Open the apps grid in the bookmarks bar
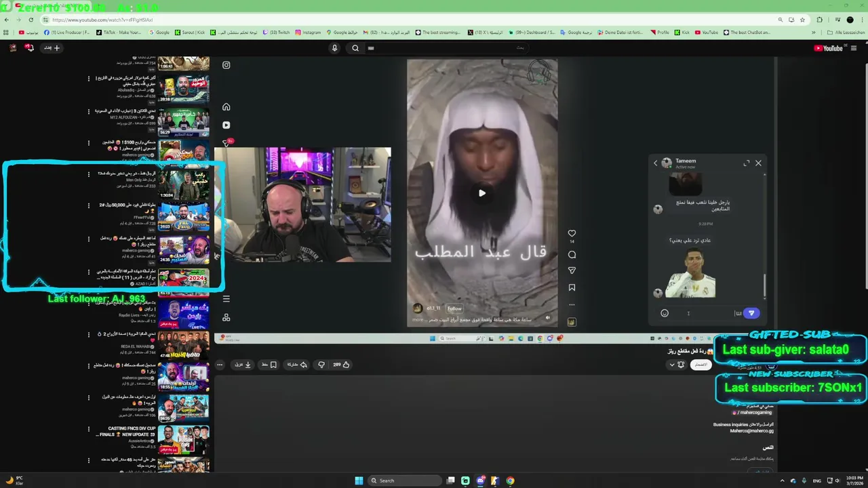868x488 pixels. (7, 32)
